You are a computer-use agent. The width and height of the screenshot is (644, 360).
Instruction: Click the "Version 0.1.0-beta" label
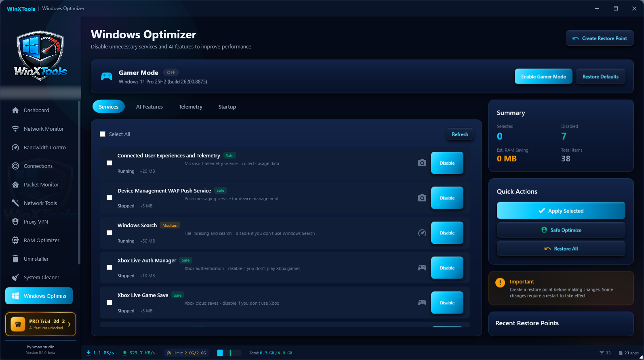[x=40, y=353]
